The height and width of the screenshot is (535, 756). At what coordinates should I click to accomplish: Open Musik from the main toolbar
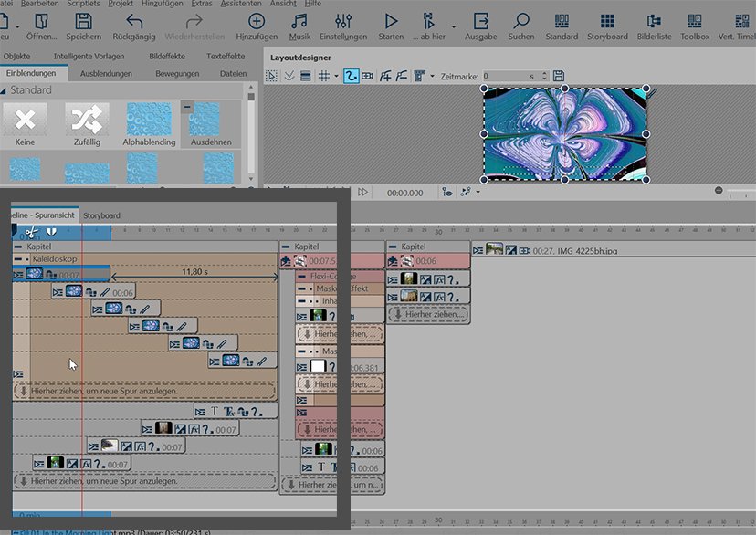point(299,21)
